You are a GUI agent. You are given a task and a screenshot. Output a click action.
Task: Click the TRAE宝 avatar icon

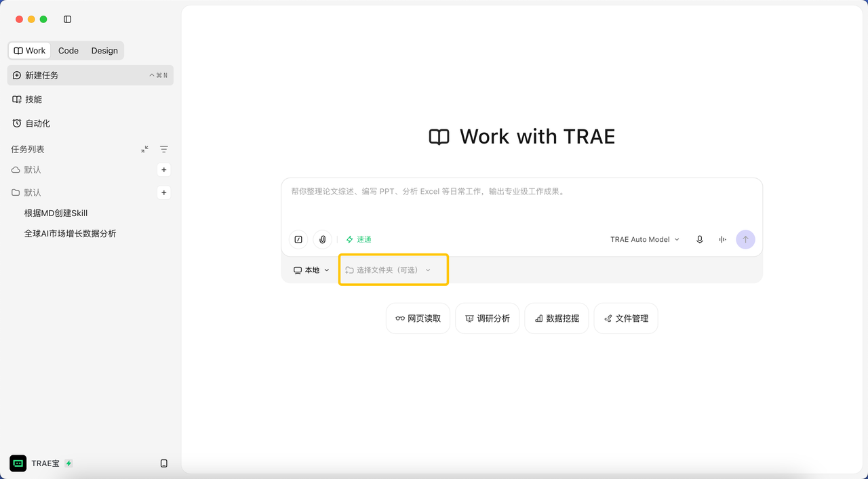18,463
